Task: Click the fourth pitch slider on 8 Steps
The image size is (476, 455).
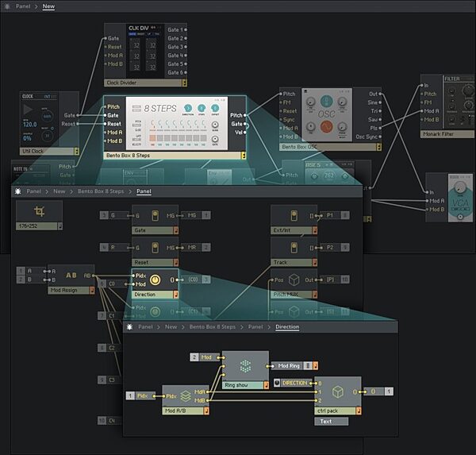Action: tap(175, 125)
